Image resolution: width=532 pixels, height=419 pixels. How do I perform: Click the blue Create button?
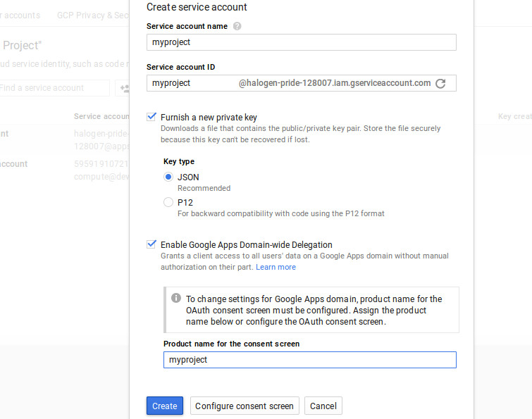pyautogui.click(x=165, y=406)
